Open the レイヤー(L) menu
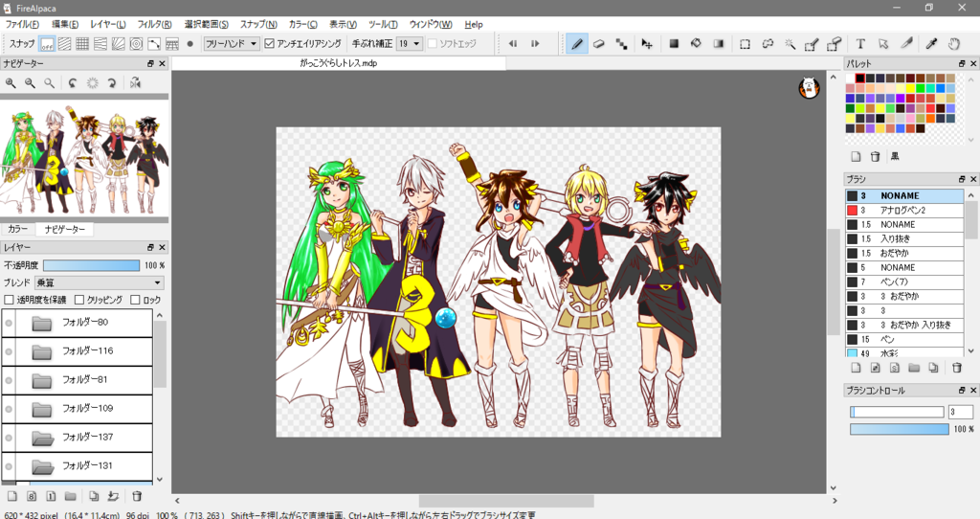The height and width of the screenshot is (519, 980). pyautogui.click(x=108, y=24)
